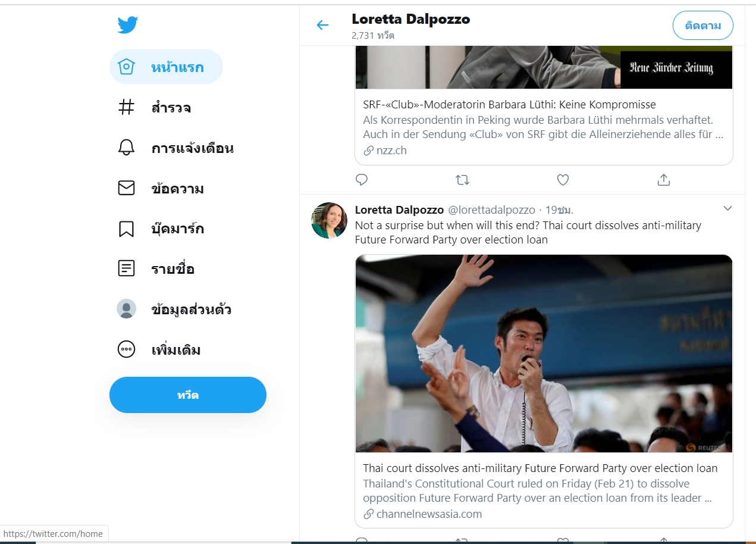Screen dimensions: 756x544
Task: Click Loretta Dalpozzo's profile avatar
Action: click(329, 220)
